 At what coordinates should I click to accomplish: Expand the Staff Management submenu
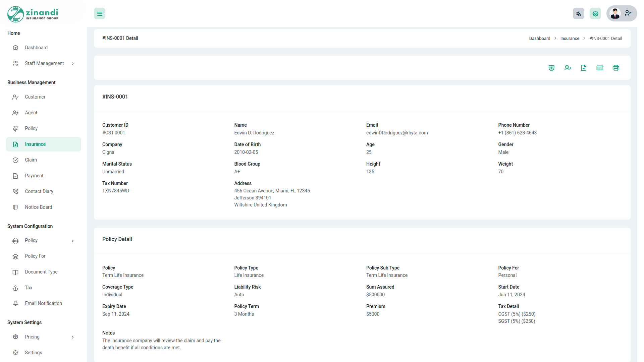(x=44, y=63)
